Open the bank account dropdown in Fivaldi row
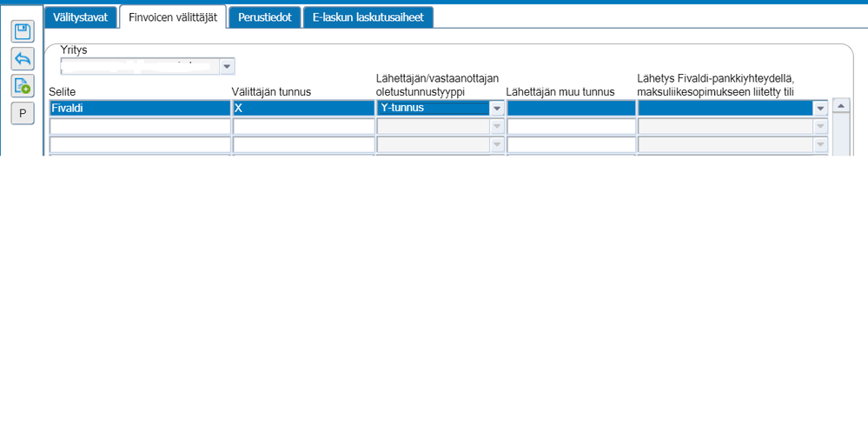This screenshot has width=868, height=439. tap(820, 109)
